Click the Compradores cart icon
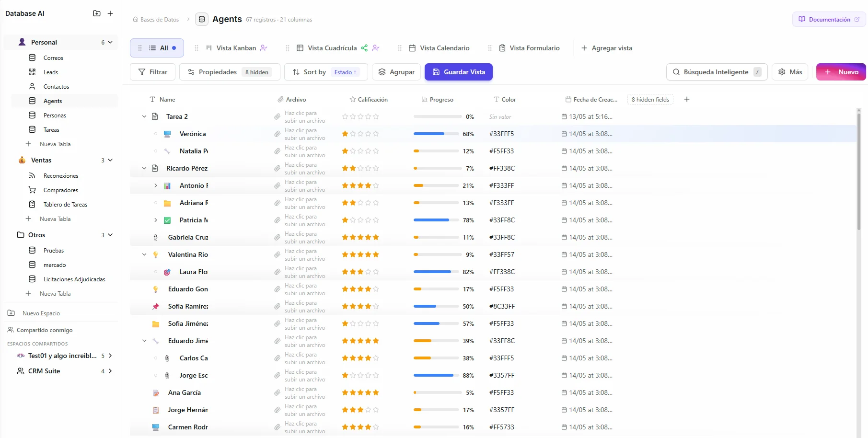This screenshot has width=868, height=438. pos(32,190)
